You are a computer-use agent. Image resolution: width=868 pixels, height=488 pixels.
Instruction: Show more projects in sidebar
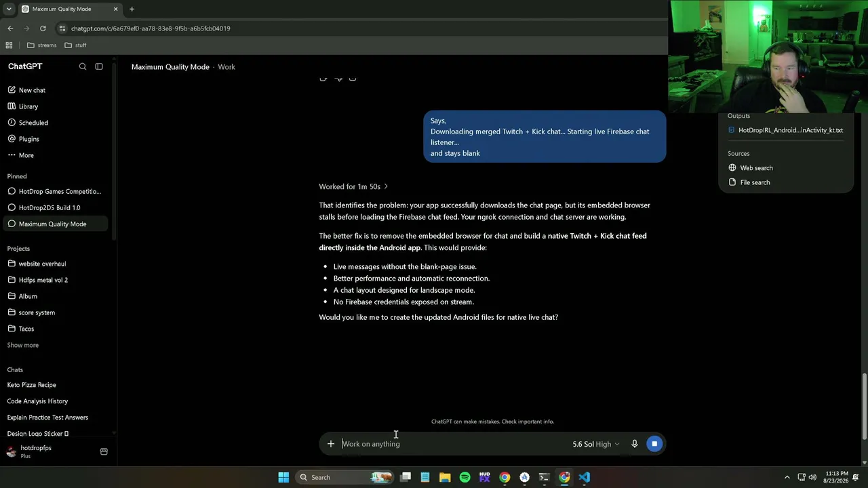[23, 345]
